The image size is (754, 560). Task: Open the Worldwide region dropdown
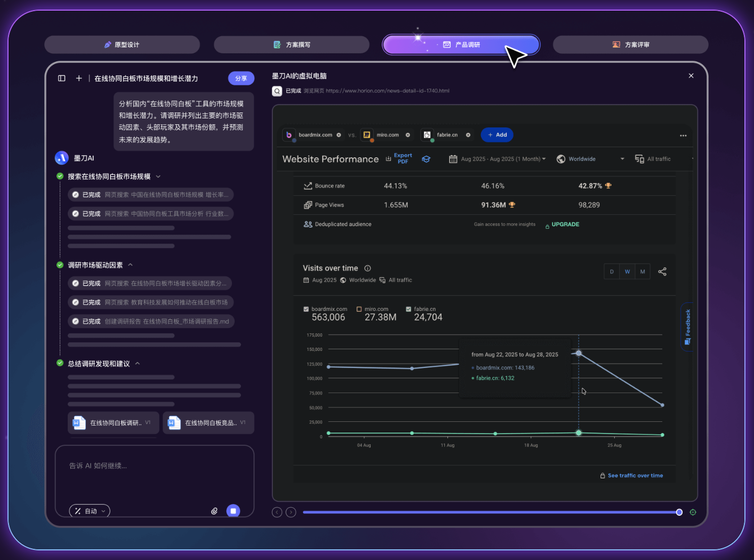pyautogui.click(x=590, y=159)
